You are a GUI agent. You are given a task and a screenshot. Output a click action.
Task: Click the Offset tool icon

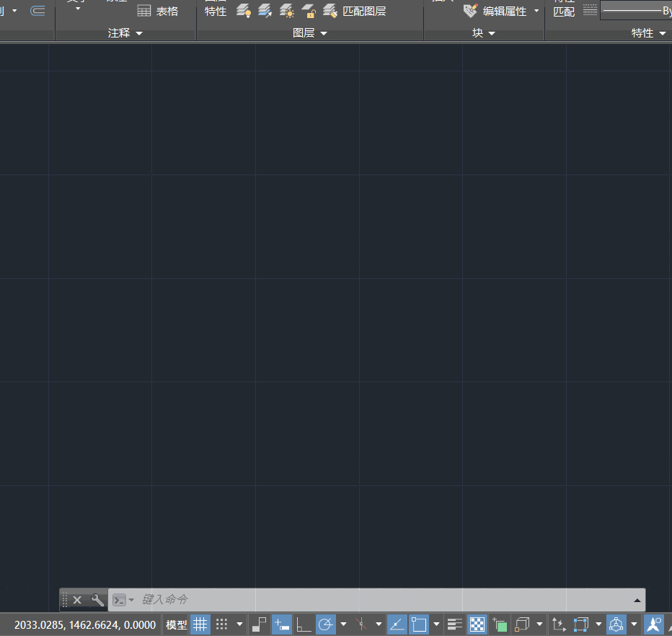point(37,11)
